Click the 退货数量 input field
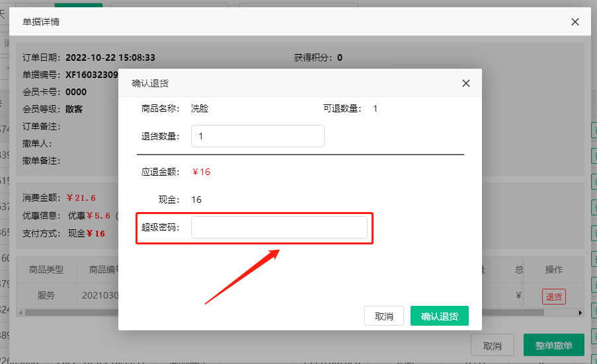This screenshot has height=364, width=597. click(257, 136)
